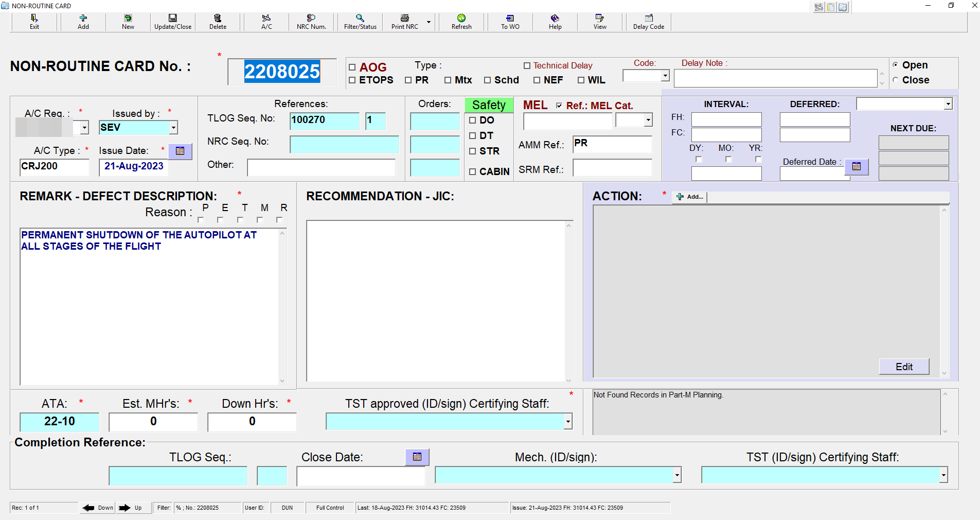Expand the TST approved Certifying Staff dropdown
The width and height of the screenshot is (980, 520).
568,422
